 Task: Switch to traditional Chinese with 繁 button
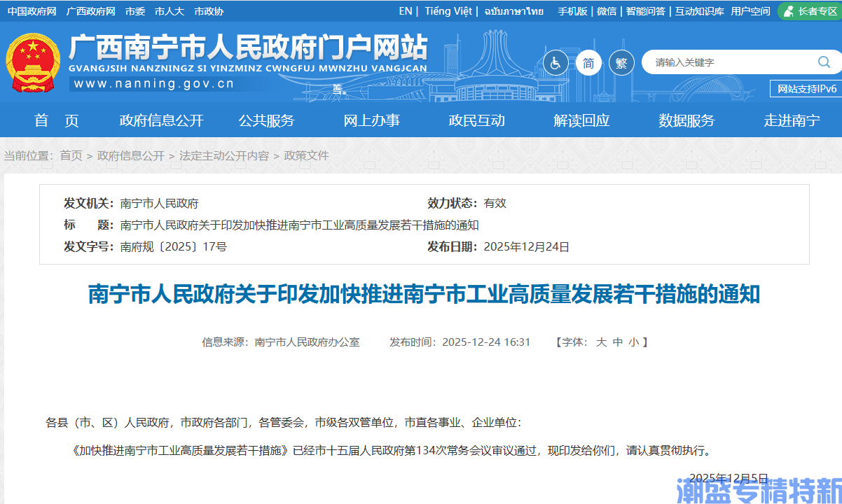click(621, 62)
